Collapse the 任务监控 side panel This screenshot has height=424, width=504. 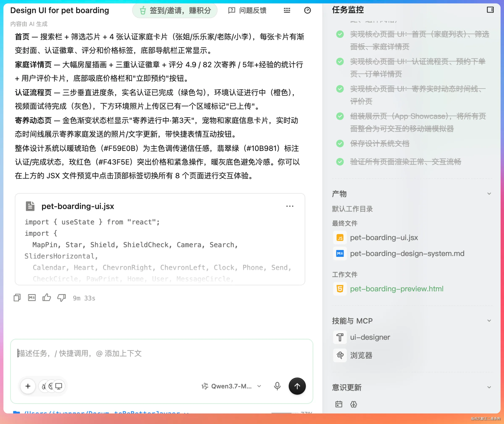click(x=490, y=10)
